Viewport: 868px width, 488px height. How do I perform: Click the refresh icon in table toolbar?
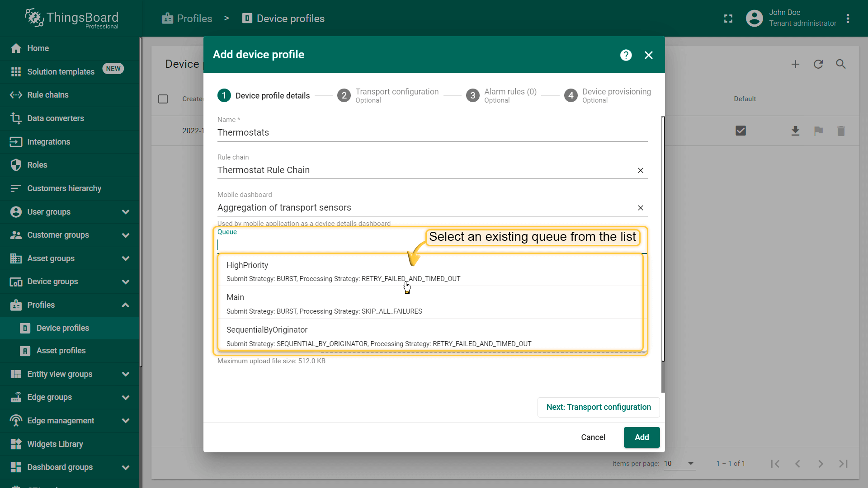(x=818, y=65)
